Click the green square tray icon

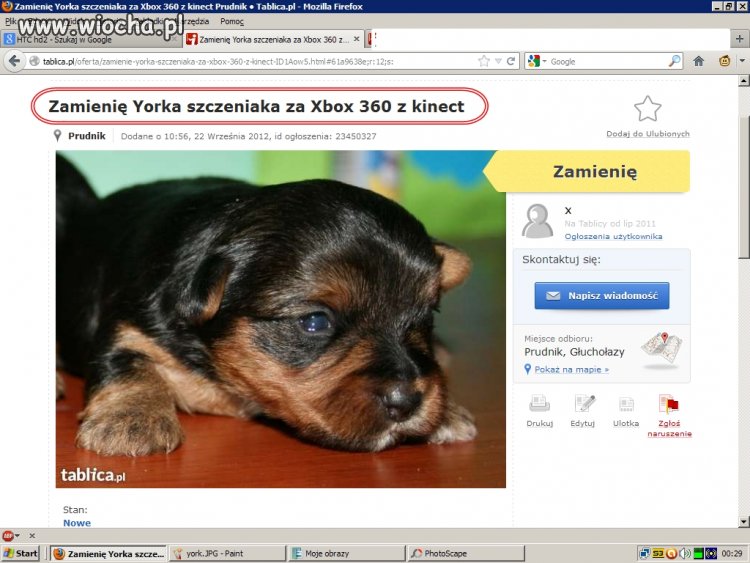[x=698, y=553]
